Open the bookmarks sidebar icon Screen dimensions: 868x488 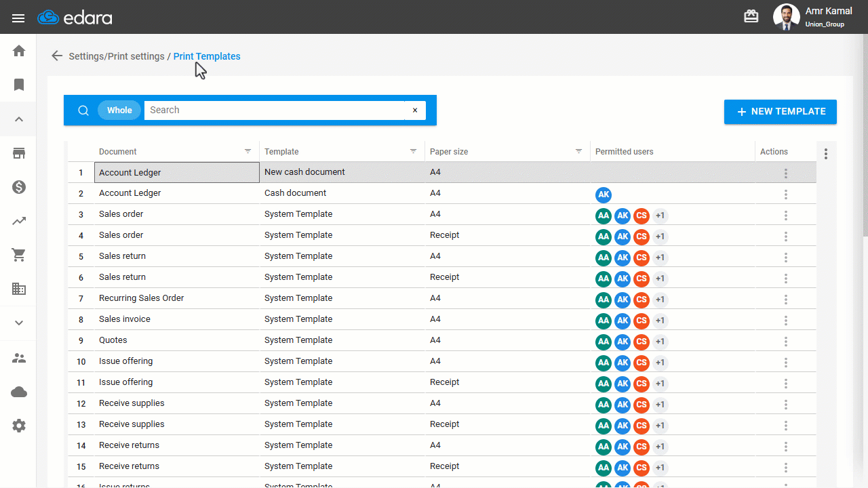(x=19, y=85)
